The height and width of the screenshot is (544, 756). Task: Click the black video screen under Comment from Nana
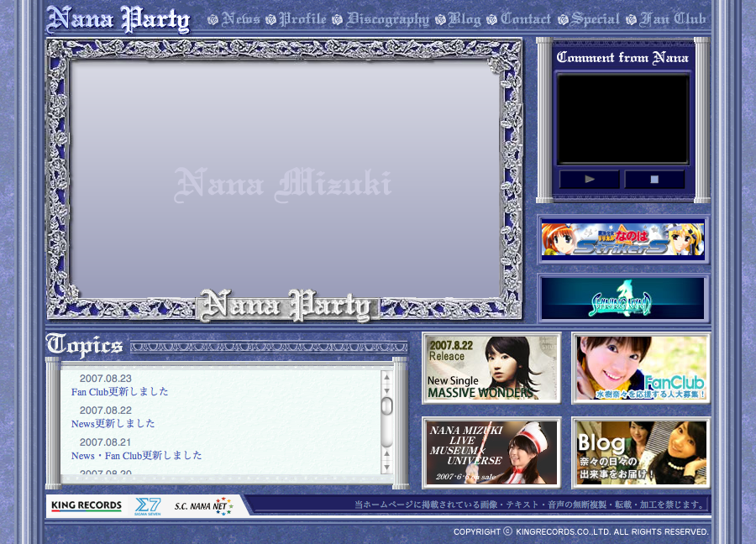(x=623, y=119)
